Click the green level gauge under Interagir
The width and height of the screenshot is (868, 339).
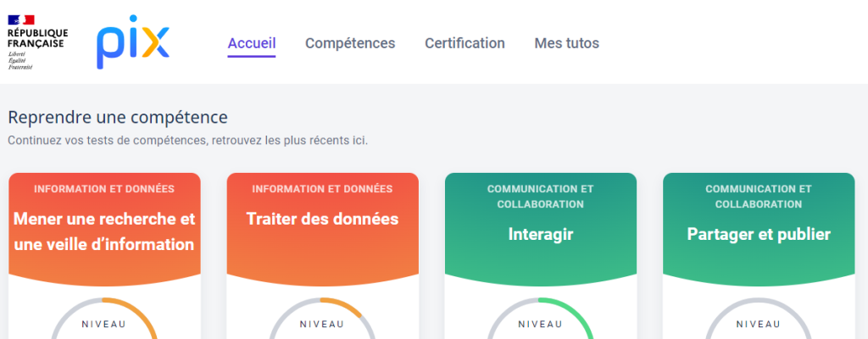[540, 324]
